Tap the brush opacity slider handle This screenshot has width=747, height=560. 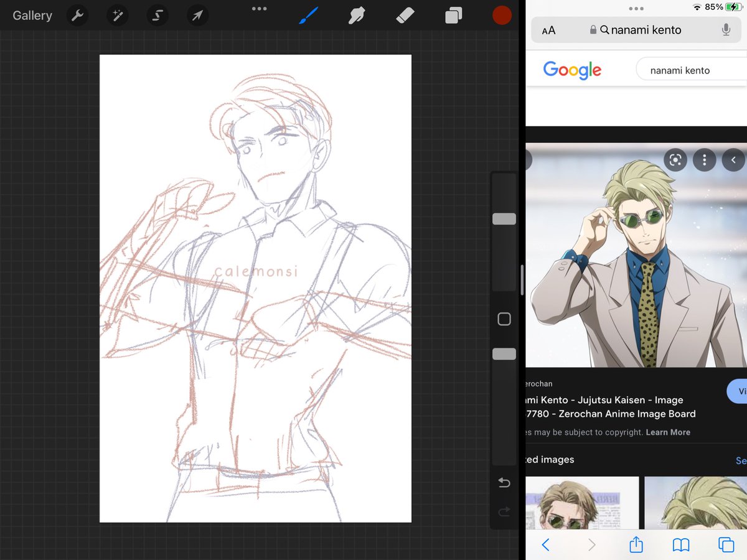(x=504, y=354)
